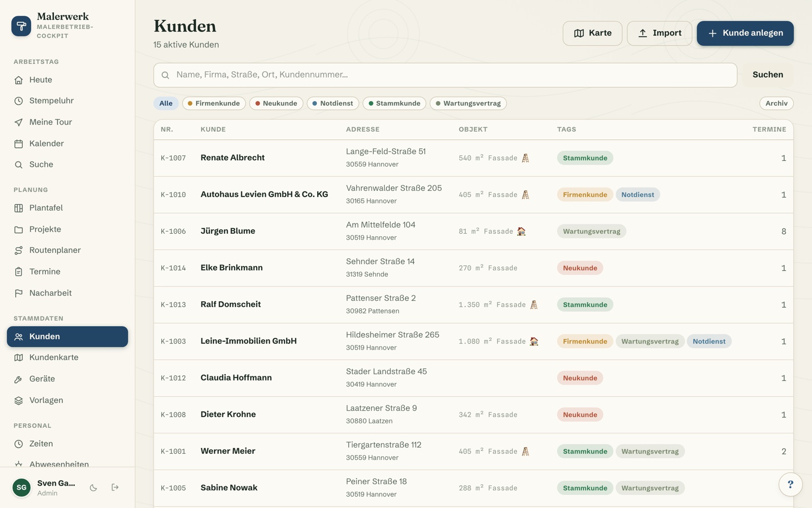Click the Termine clipboard icon
Image resolution: width=812 pixels, height=508 pixels.
[x=19, y=272]
